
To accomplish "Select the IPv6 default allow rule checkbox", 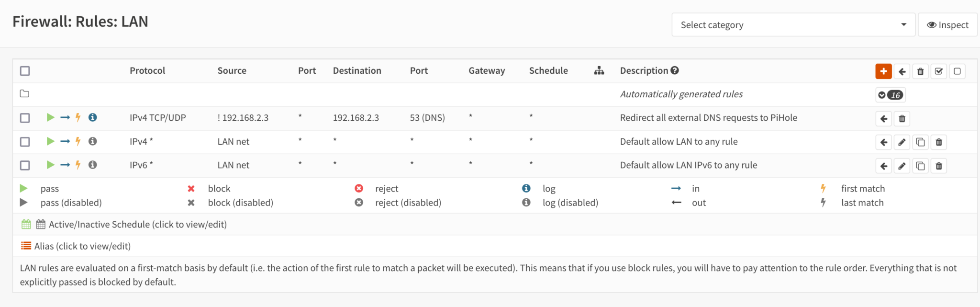I will pyautogui.click(x=24, y=165).
